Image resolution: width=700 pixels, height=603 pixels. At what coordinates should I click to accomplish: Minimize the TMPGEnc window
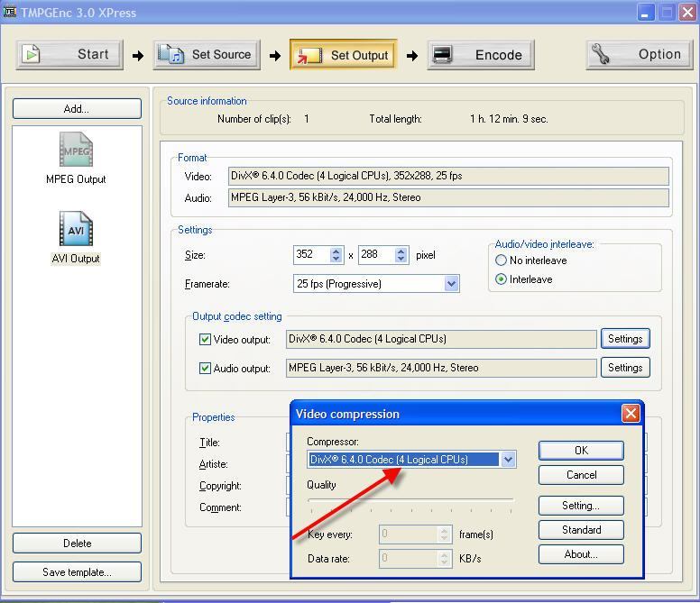tap(646, 13)
